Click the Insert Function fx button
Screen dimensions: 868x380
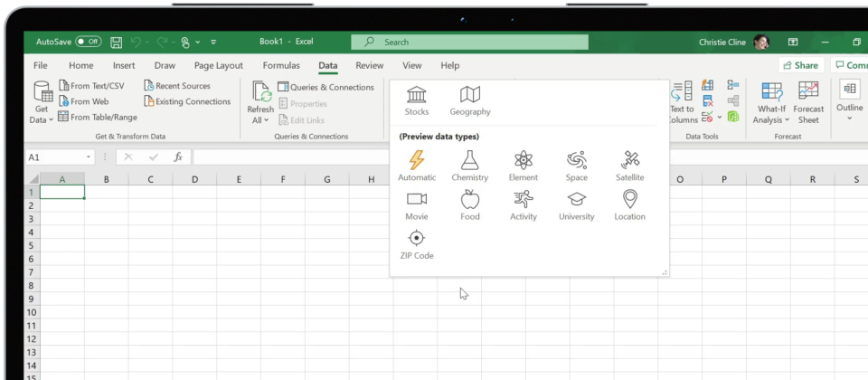(178, 157)
